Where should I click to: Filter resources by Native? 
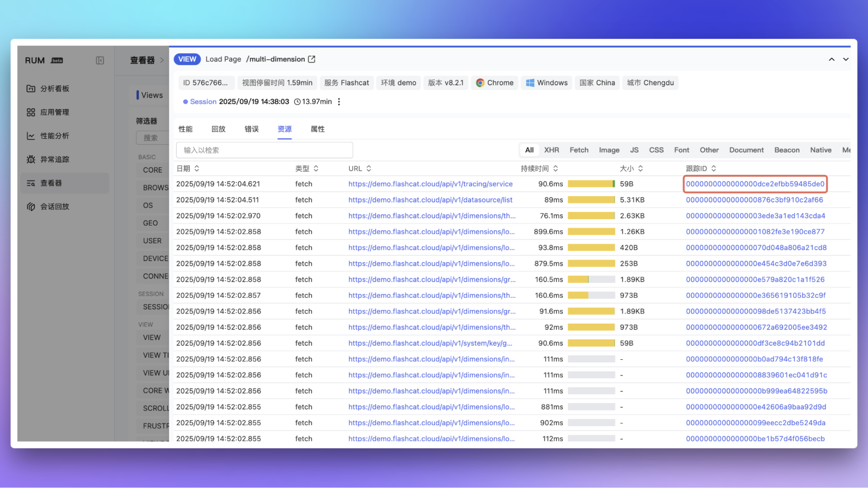click(820, 150)
